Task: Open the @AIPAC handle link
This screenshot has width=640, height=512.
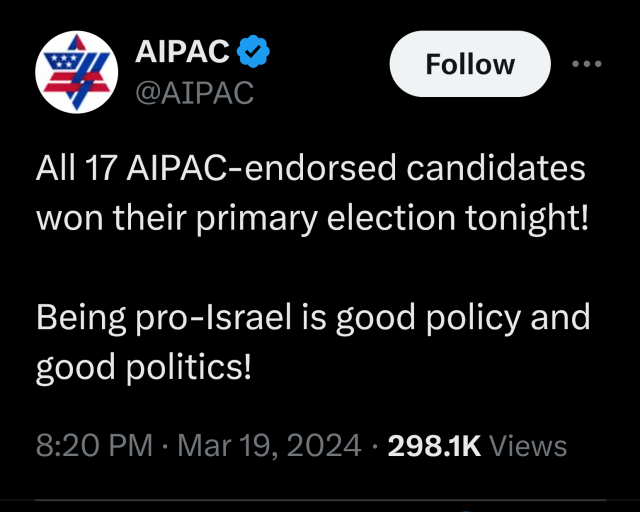Action: coord(194,93)
